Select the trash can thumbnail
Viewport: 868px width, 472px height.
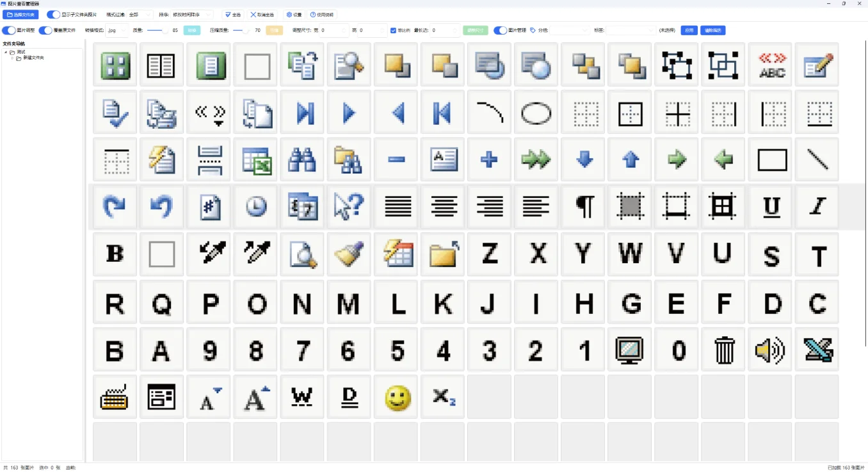click(x=723, y=350)
